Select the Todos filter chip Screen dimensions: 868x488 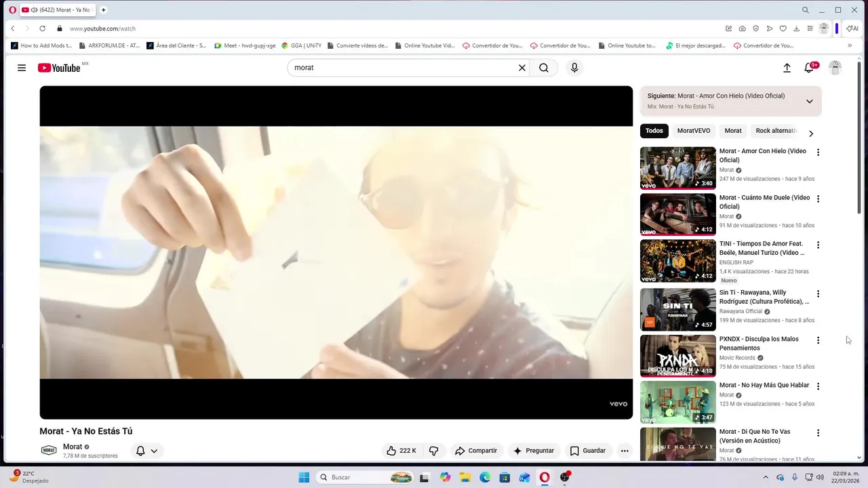click(654, 131)
